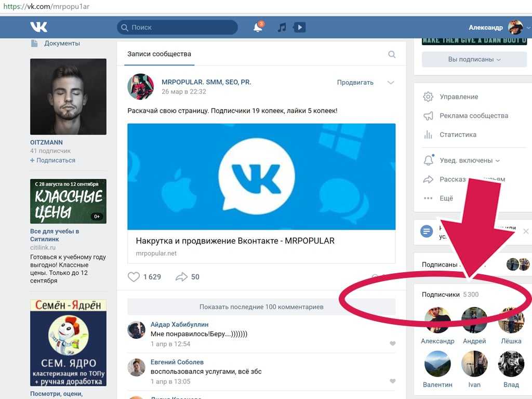
Task: Expand Увед. включены dropdown
Action: coord(470,161)
